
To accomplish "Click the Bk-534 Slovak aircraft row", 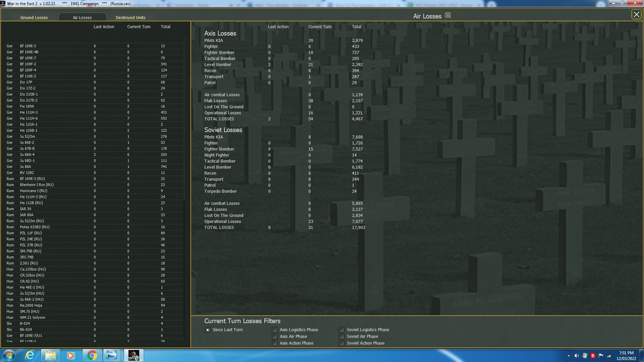I will click(x=95, y=329).
